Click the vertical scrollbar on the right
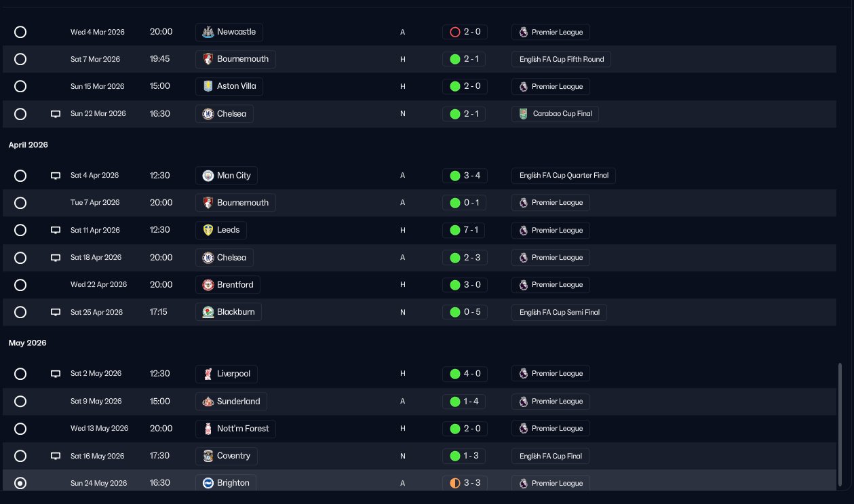This screenshot has width=854, height=504. coord(840,424)
